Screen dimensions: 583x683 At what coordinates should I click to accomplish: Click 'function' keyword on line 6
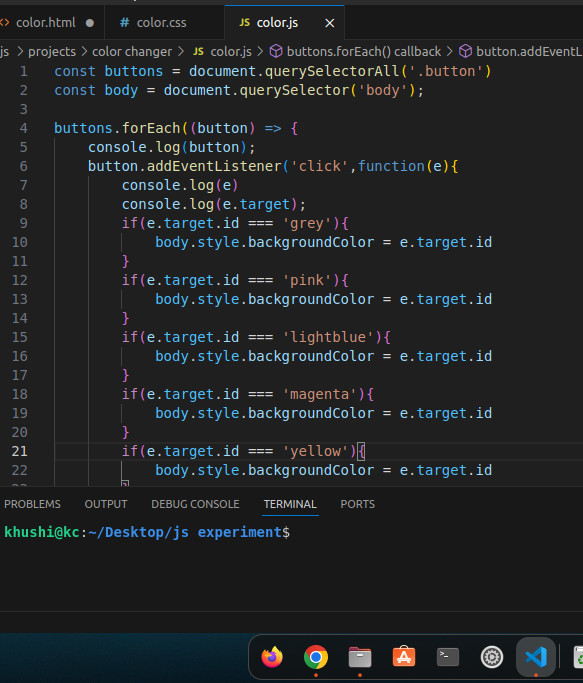(391, 166)
